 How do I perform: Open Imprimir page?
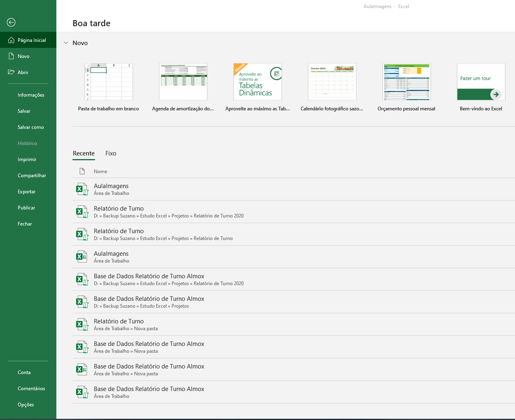28,159
